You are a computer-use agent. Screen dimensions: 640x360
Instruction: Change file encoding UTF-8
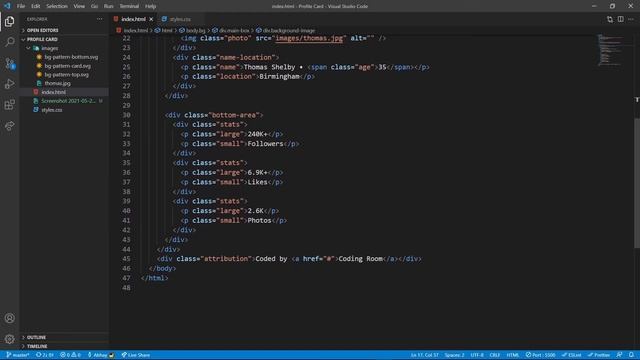click(x=477, y=355)
